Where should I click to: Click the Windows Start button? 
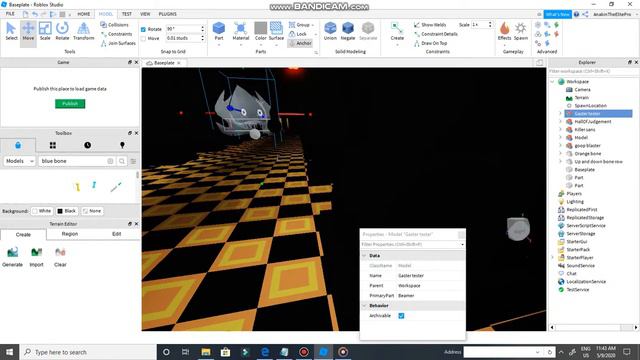click(9, 352)
